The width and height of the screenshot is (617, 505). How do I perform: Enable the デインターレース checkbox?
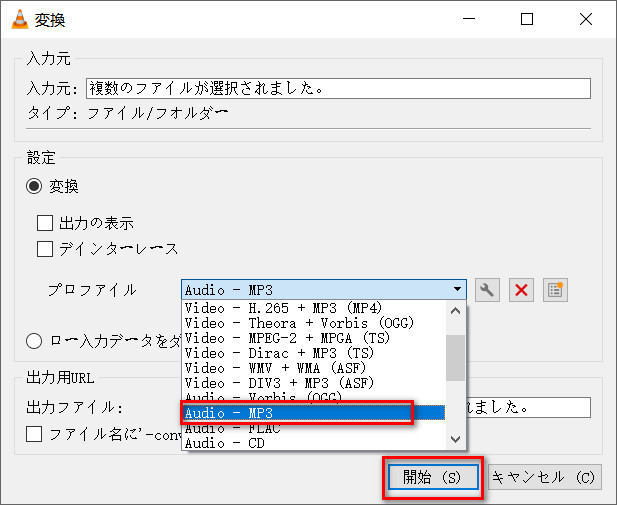point(45,249)
